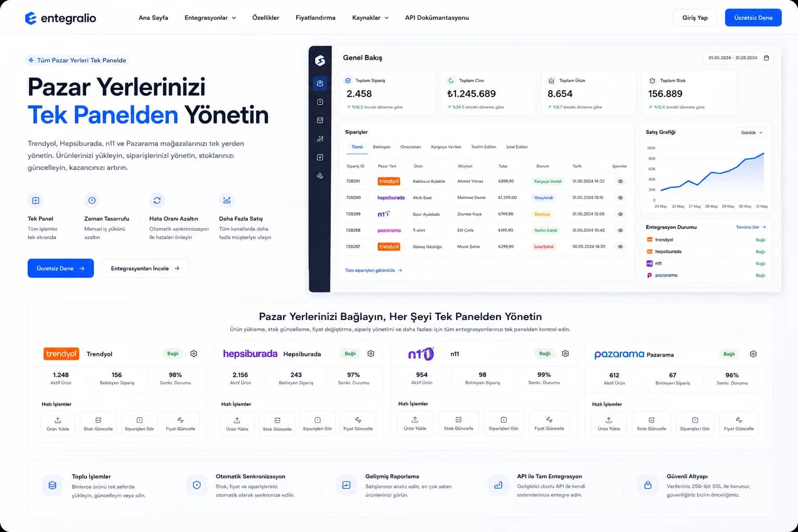This screenshot has width=798, height=532.
Task: View order 728289 with eye icon
Action: (x=620, y=214)
